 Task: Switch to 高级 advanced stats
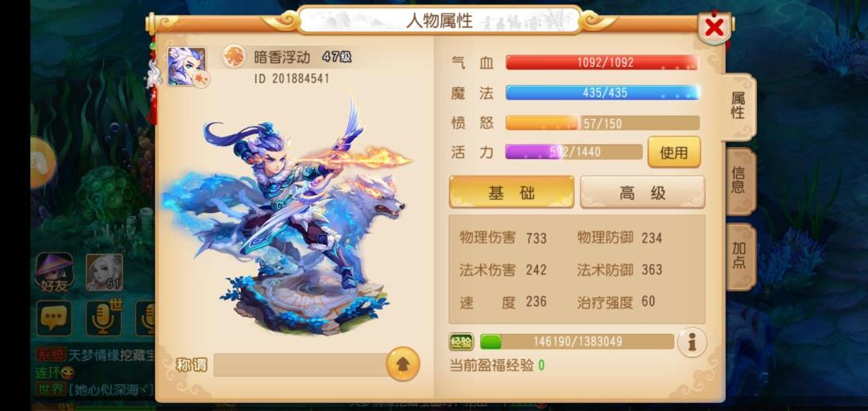pos(643,192)
